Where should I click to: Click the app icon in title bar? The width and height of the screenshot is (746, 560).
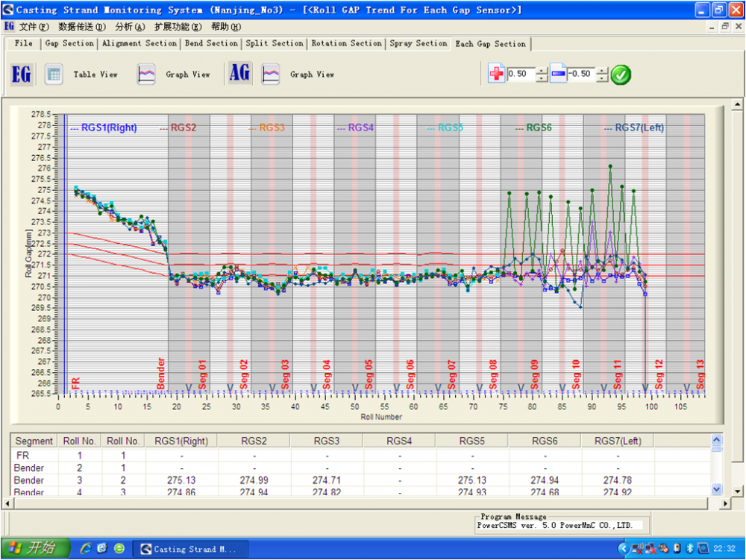tap(8, 10)
